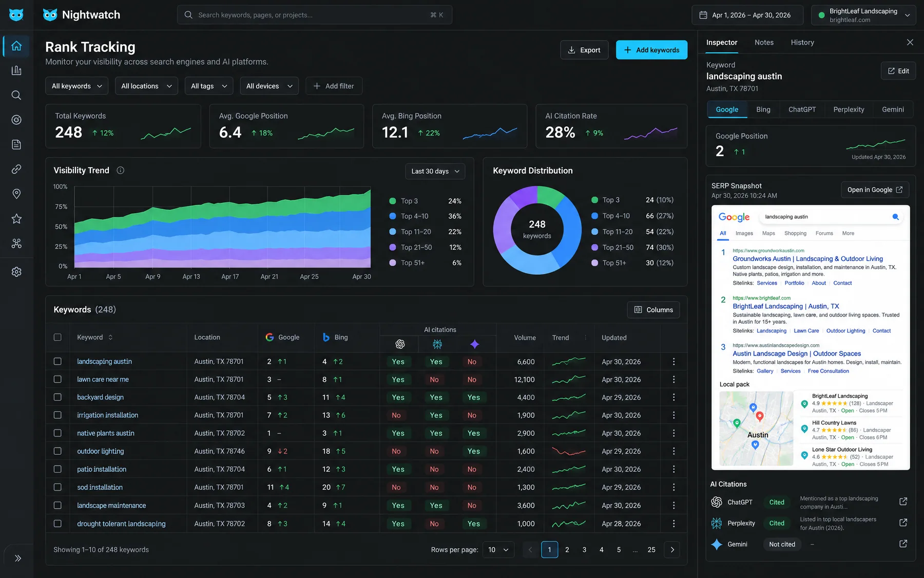
Task: Expand the All devices filter
Action: tap(269, 86)
